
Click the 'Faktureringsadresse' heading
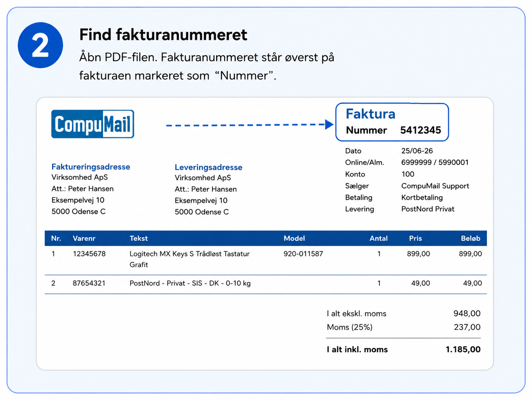point(91,167)
